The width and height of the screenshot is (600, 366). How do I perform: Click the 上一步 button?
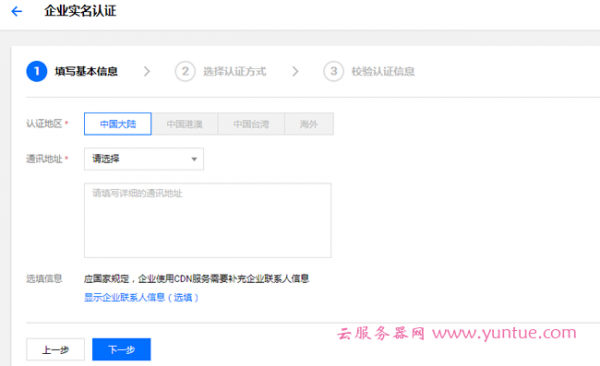[55, 350]
